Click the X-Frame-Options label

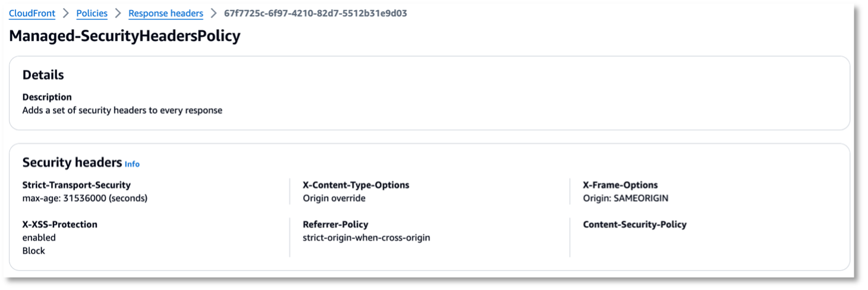click(x=620, y=185)
